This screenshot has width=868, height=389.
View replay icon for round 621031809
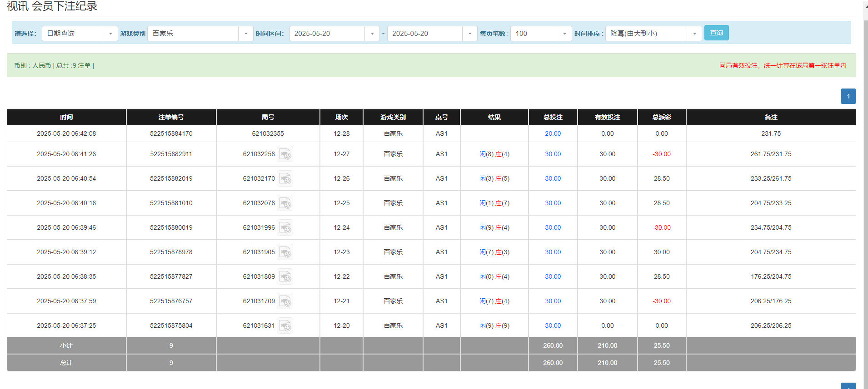[x=285, y=277]
